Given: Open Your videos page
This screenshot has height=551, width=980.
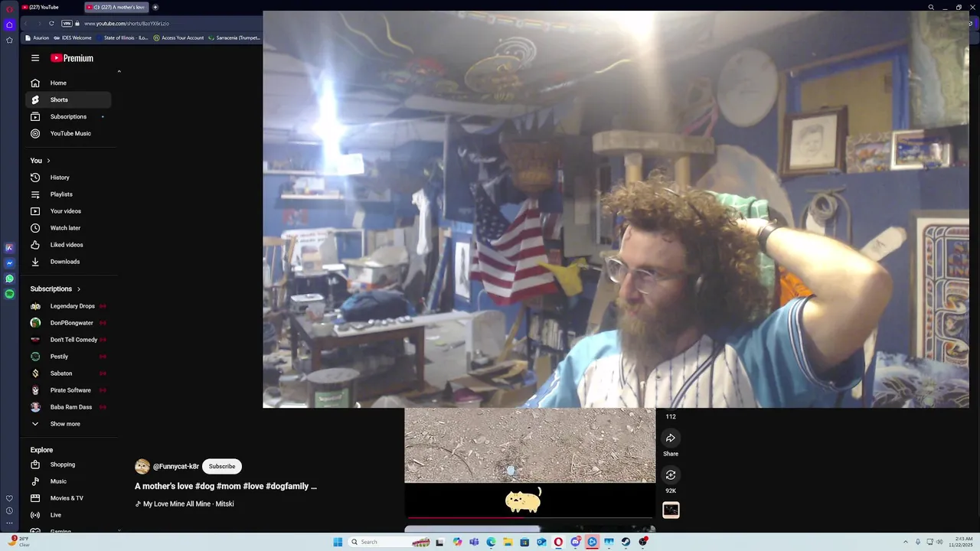Looking at the screenshot, I should tap(68, 211).
